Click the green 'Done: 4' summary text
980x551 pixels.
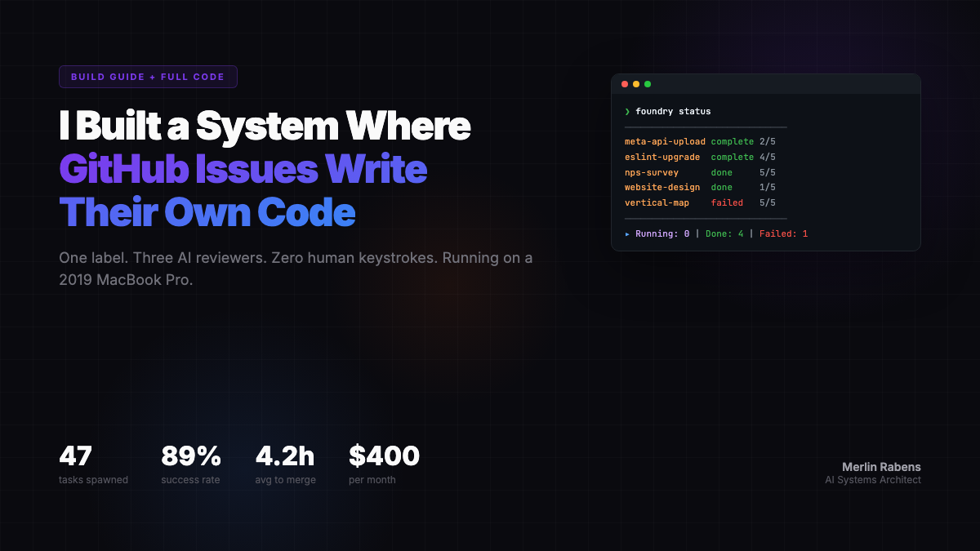click(x=724, y=234)
